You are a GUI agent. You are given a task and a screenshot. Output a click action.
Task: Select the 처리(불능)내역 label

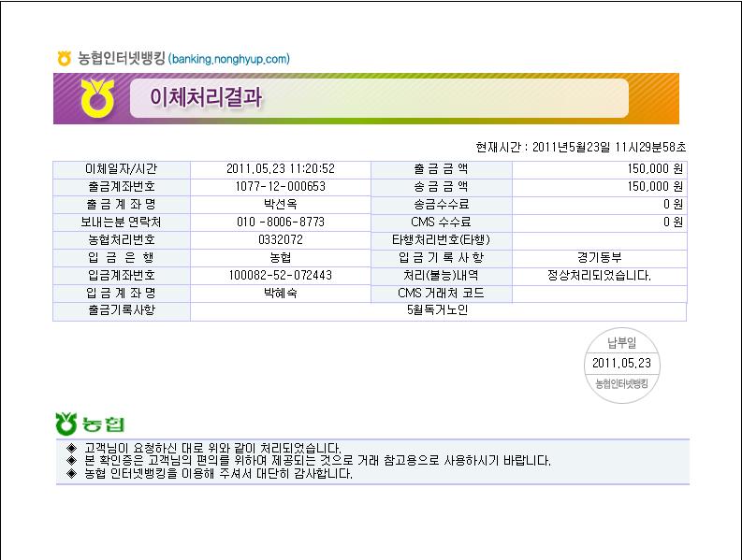441,275
